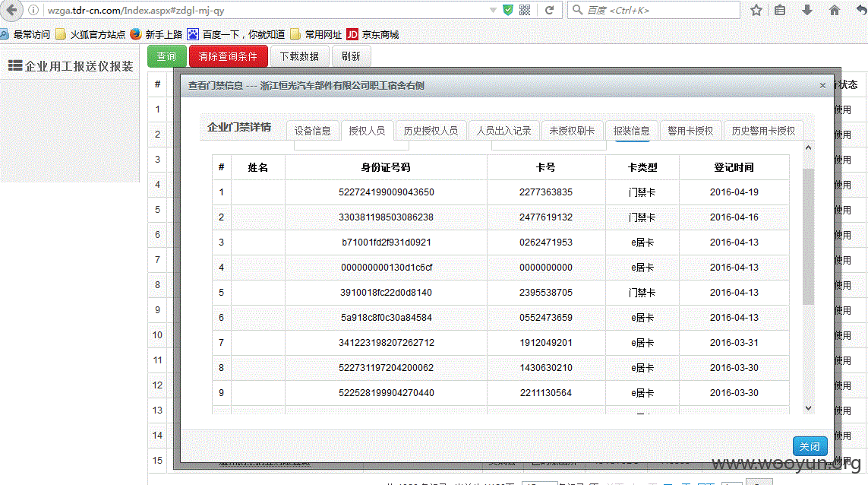
Task: Focus the browser address bar URL field
Action: tap(266, 10)
